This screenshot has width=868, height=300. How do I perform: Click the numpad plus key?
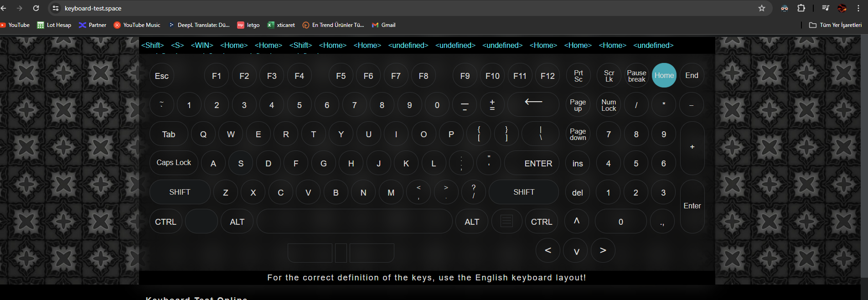pyautogui.click(x=692, y=148)
